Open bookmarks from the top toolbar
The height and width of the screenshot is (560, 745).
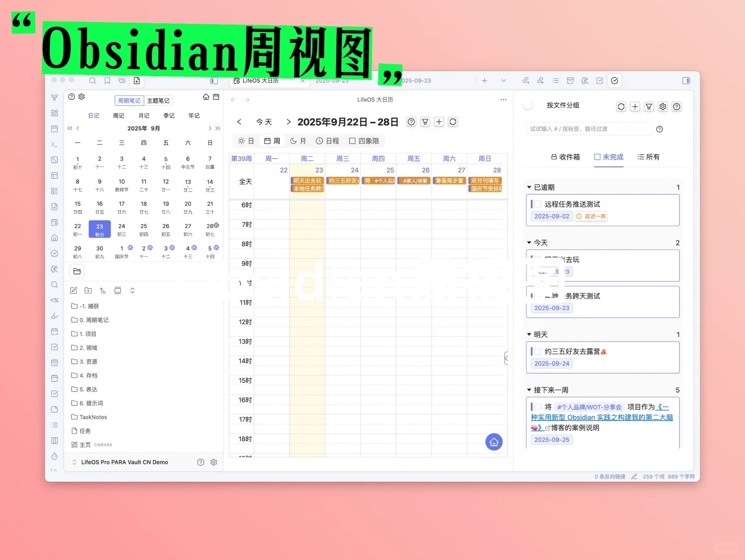(x=107, y=80)
